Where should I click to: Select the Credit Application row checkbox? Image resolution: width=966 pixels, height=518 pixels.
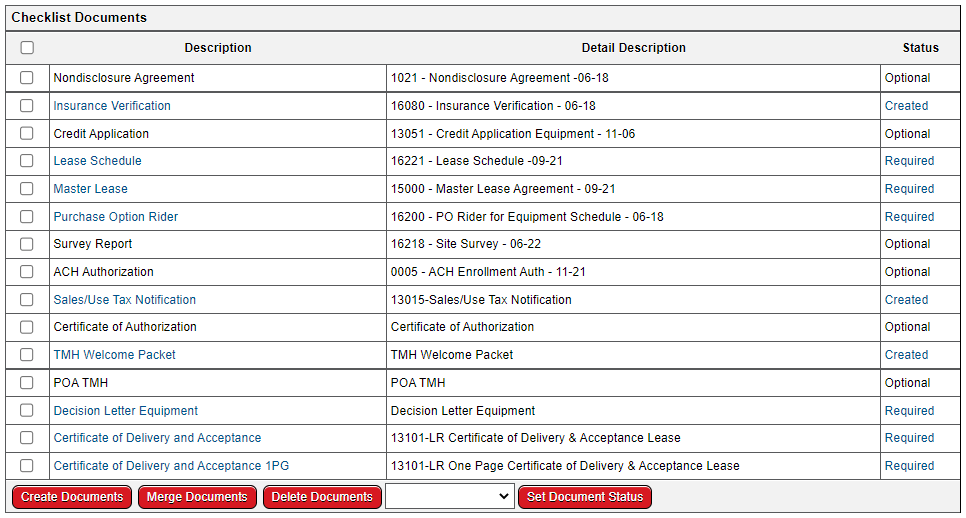click(27, 134)
